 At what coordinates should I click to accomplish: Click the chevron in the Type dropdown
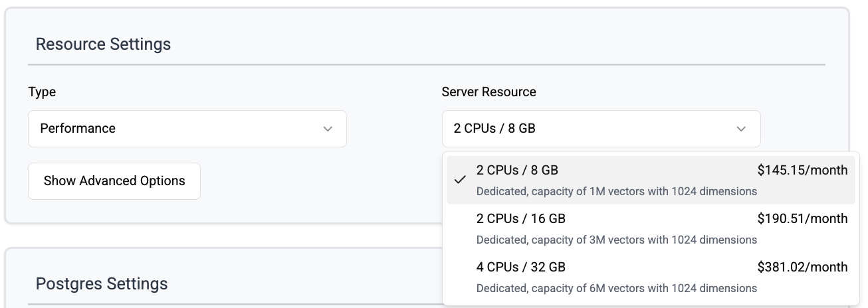pos(328,129)
